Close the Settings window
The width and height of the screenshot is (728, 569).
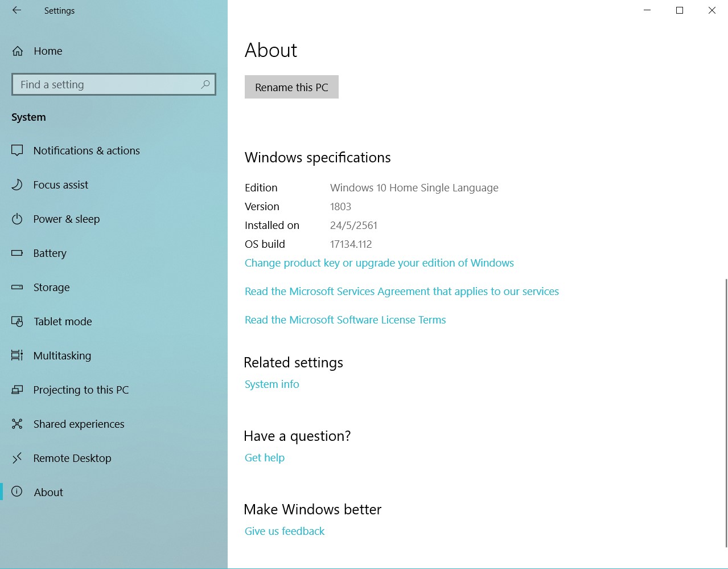tap(712, 10)
